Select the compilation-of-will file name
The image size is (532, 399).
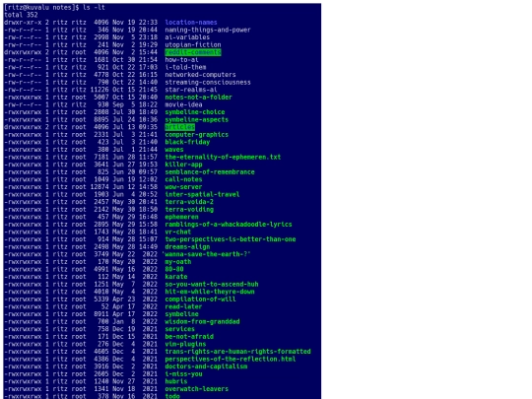200,299
